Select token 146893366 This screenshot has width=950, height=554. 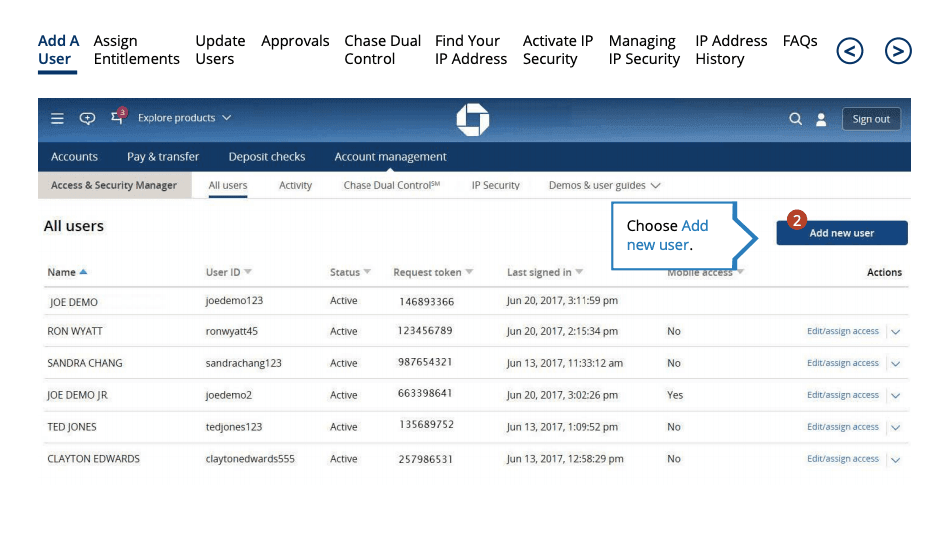[427, 301]
